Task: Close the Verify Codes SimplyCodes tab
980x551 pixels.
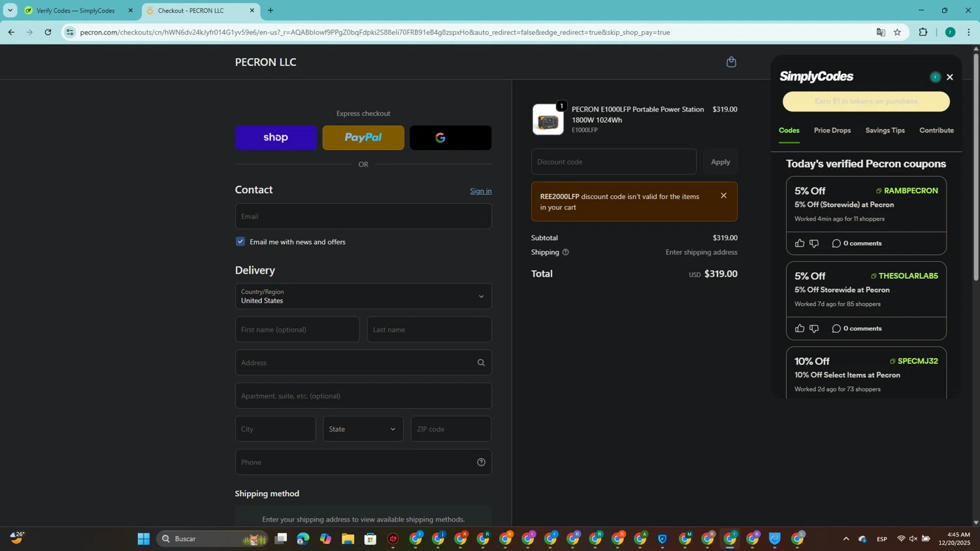Action: tap(130, 10)
